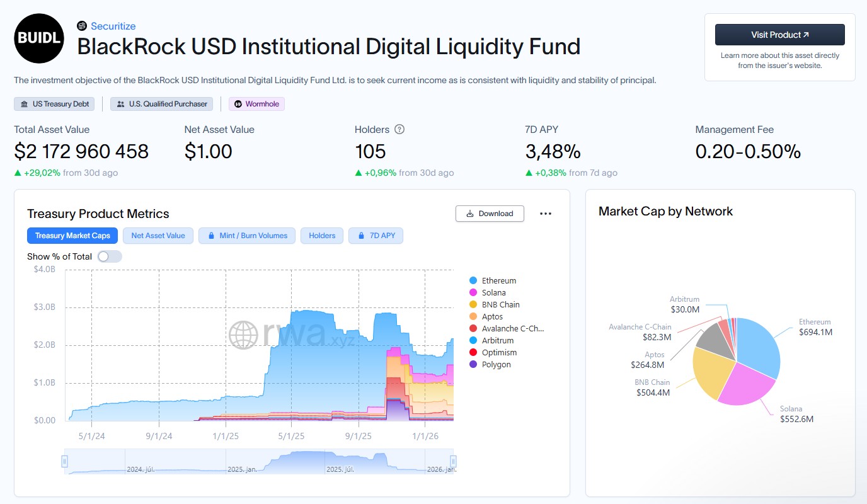
Task: Select the Net Asset Value tab
Action: tap(158, 236)
